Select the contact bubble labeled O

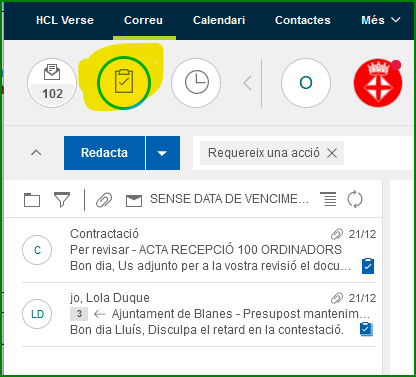[306, 83]
